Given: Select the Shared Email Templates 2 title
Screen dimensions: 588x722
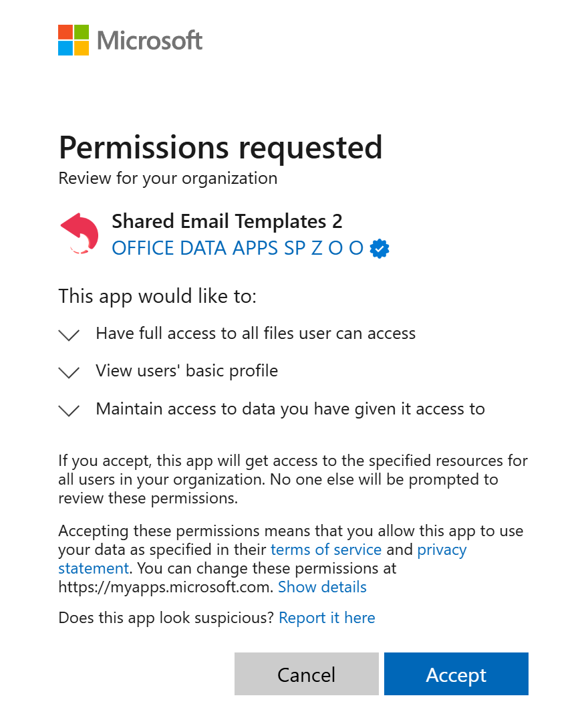Looking at the screenshot, I should point(227,221).
